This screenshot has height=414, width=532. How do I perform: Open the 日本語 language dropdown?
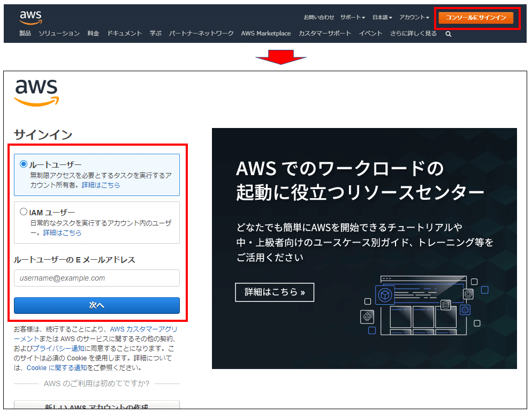[382, 17]
